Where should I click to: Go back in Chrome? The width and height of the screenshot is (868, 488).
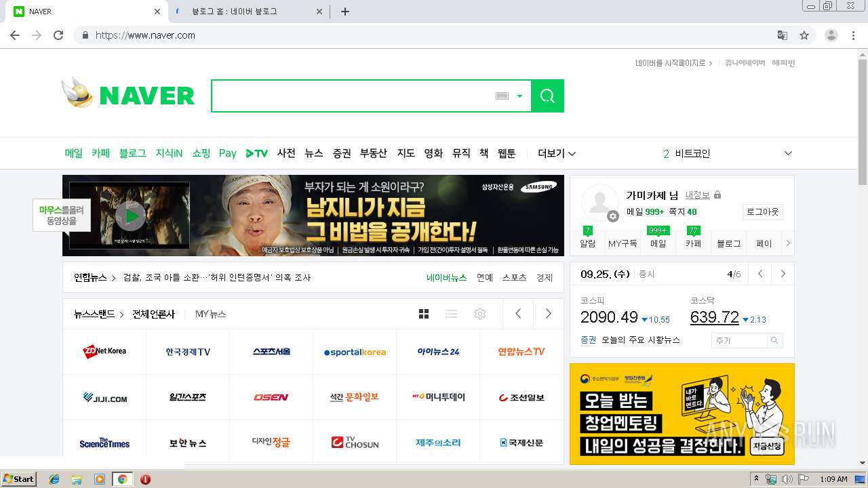pyautogui.click(x=15, y=35)
